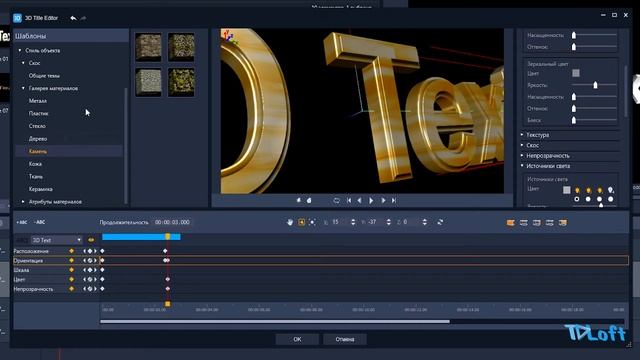Click the Зеркальный цвет color swatch
This screenshot has height=360, width=640.
click(x=576, y=73)
